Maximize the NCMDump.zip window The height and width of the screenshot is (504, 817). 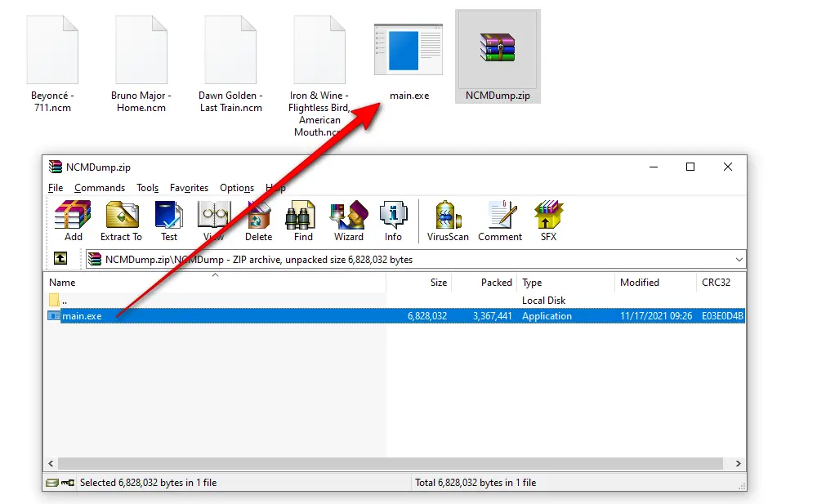(690, 167)
